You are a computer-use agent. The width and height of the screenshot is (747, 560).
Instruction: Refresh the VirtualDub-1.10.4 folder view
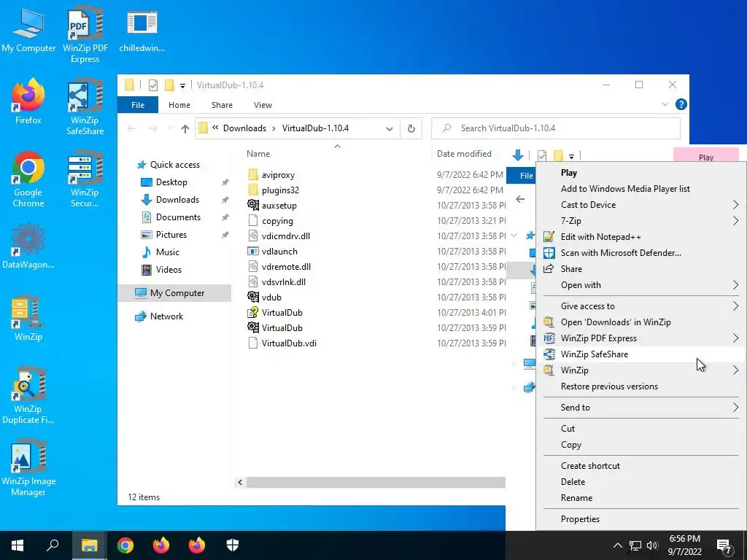tap(411, 128)
